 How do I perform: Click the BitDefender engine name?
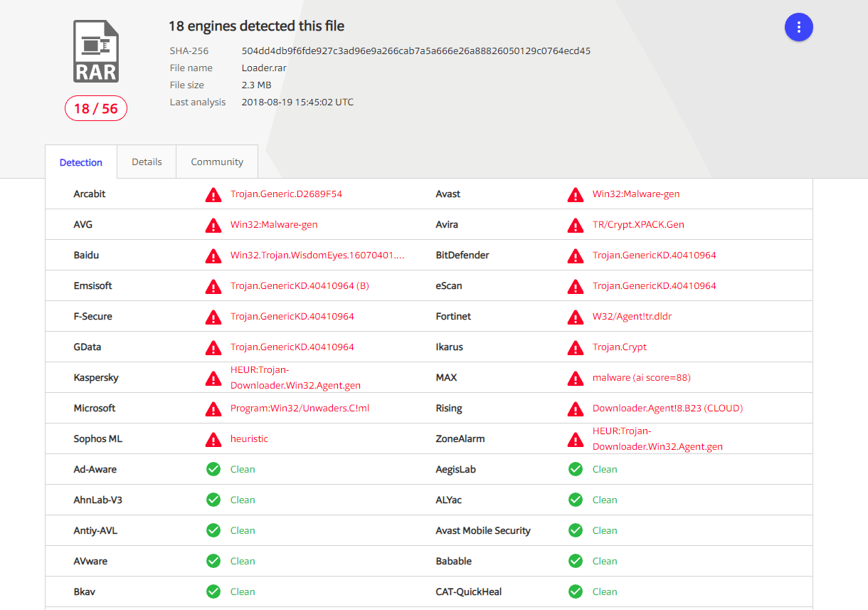[x=462, y=255]
